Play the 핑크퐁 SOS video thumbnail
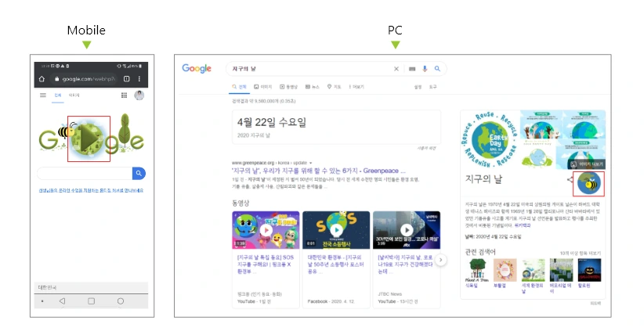This screenshot has height=331, width=644. tap(266, 230)
